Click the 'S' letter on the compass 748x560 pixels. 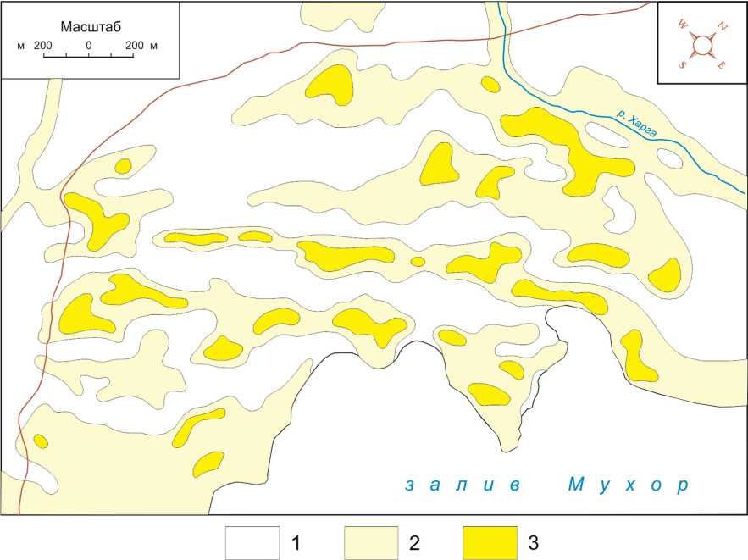(x=682, y=65)
